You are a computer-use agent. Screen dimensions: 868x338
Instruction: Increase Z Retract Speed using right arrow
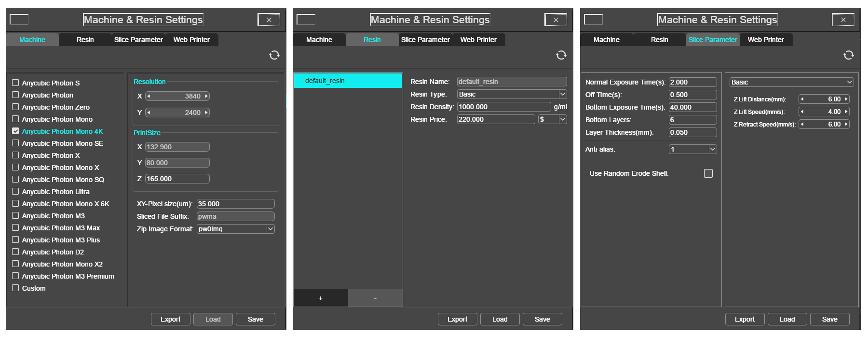846,124
